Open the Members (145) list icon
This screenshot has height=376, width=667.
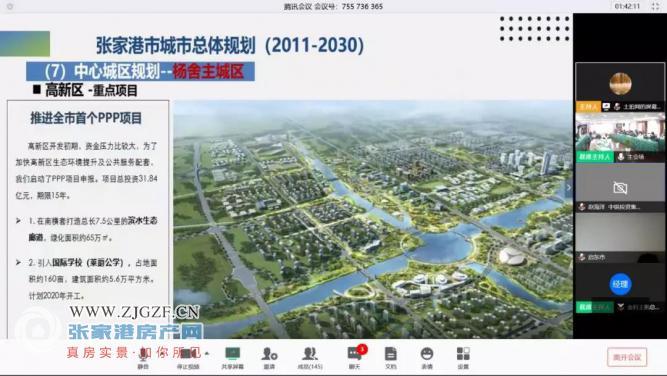[x=310, y=354]
